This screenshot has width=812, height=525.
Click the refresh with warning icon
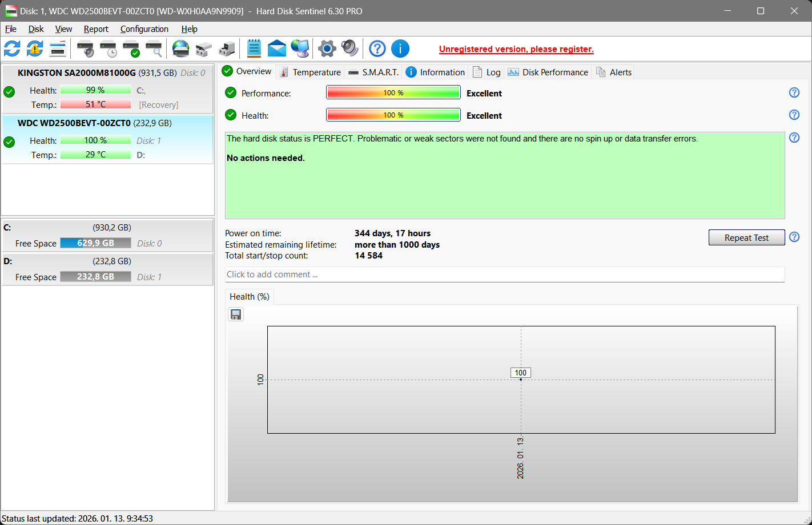click(x=35, y=49)
